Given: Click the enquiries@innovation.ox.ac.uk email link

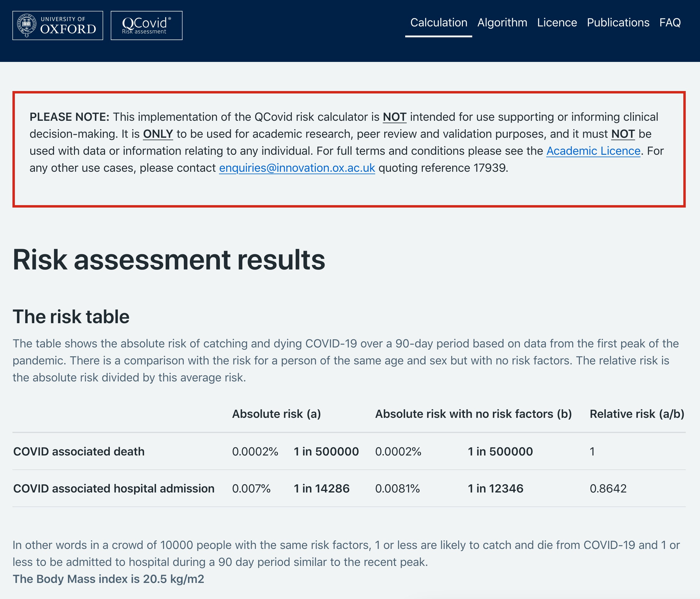Looking at the screenshot, I should 297,168.
